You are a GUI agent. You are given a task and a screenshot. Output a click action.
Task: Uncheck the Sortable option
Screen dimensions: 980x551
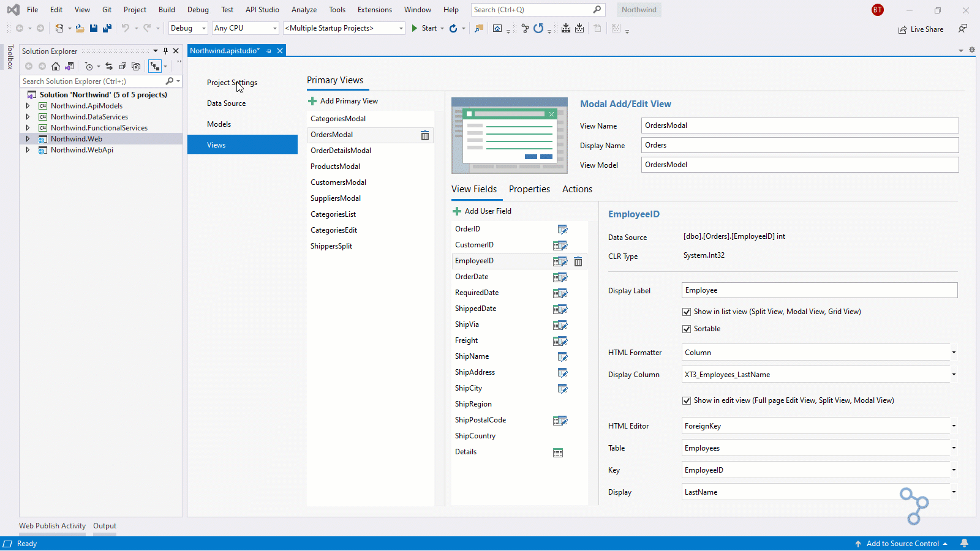tap(687, 329)
